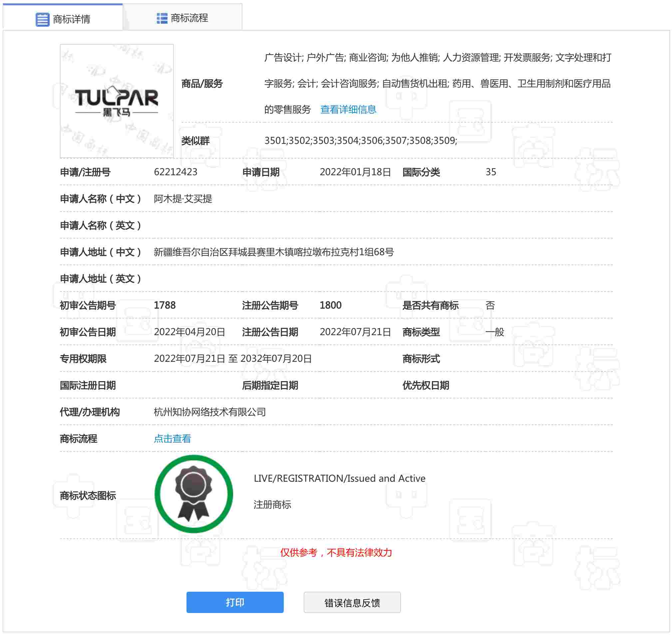Click the registration number 62212423
Screen dimensions: 672x635
pyautogui.click(x=175, y=172)
